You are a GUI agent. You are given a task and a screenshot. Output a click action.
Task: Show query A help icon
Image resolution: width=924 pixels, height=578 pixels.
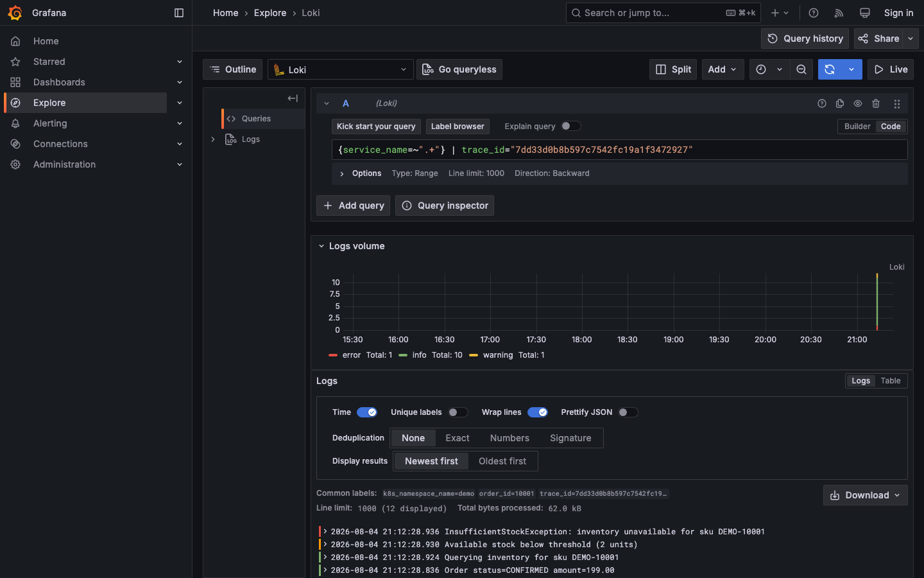click(x=822, y=103)
